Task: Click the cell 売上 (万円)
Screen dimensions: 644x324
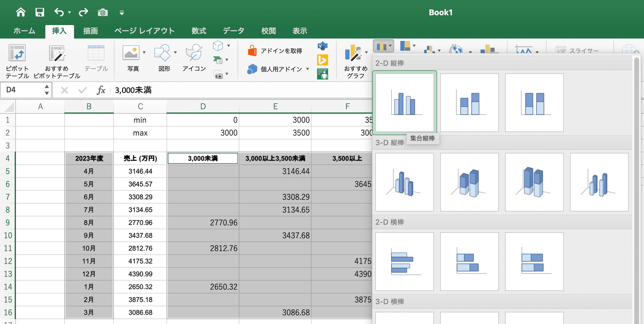Action: (140, 158)
